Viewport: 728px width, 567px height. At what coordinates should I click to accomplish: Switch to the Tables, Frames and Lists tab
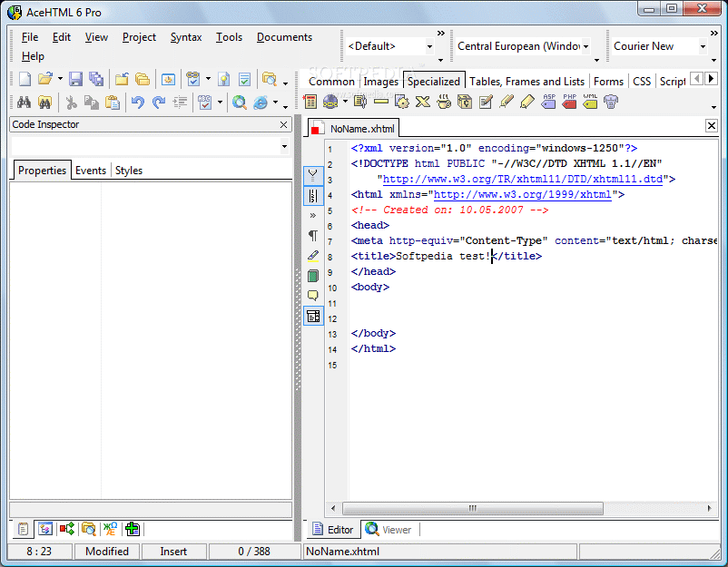(x=526, y=82)
